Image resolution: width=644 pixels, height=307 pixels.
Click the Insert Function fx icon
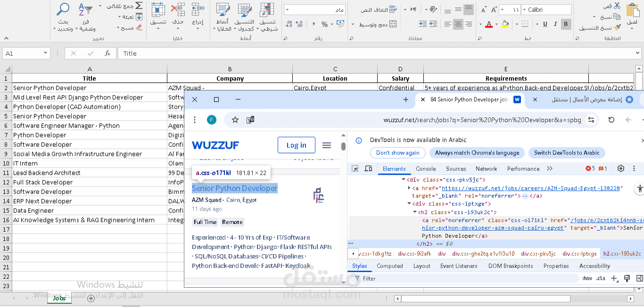point(107,54)
